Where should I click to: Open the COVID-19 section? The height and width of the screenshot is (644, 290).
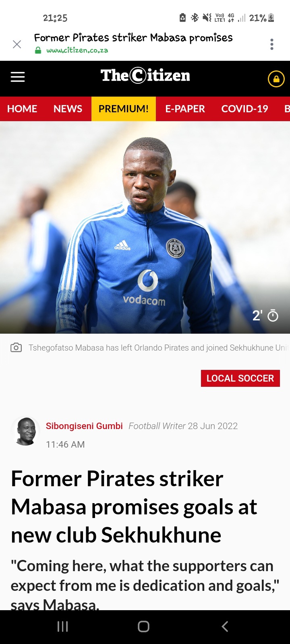click(x=244, y=109)
